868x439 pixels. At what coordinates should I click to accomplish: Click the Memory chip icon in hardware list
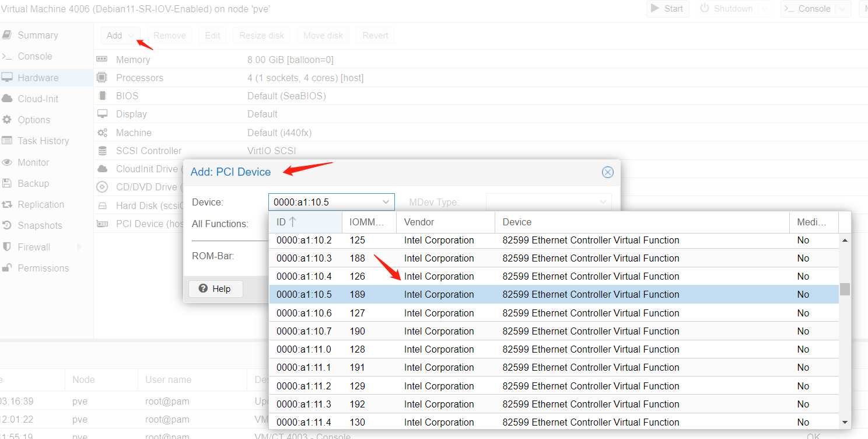point(102,60)
